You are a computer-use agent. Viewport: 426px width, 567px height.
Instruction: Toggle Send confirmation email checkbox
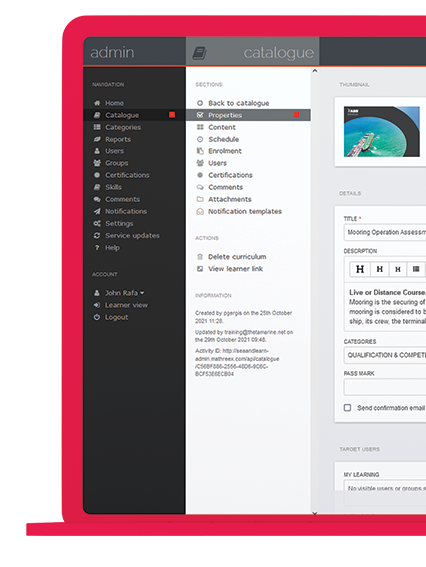point(348,408)
